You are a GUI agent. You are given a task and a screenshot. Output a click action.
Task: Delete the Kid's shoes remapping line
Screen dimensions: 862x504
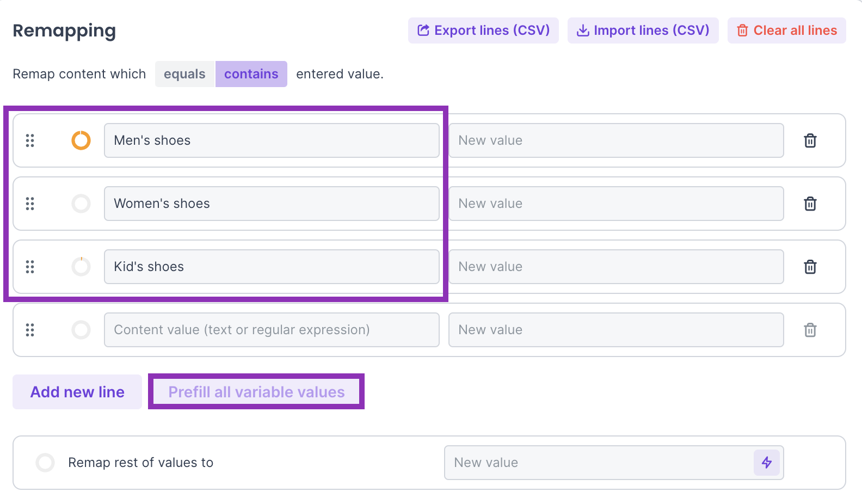pos(810,267)
